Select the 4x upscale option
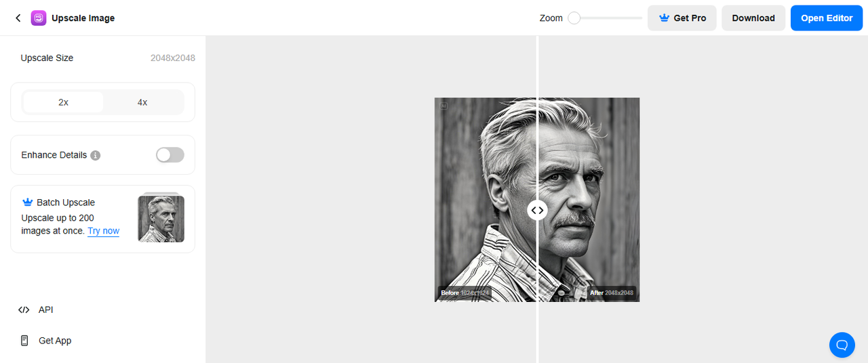Screen dimensions: 868x363 (142, 102)
